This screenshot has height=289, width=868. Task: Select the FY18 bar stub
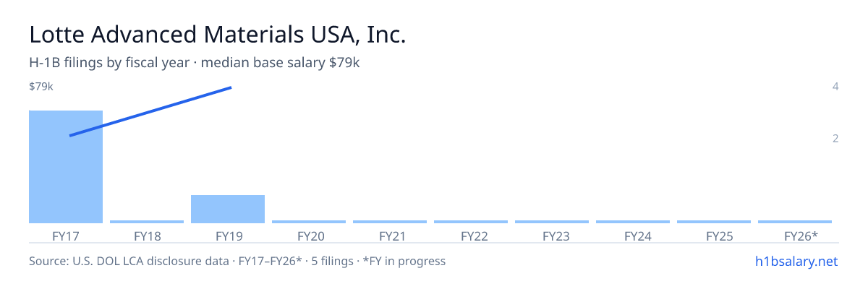(x=147, y=222)
